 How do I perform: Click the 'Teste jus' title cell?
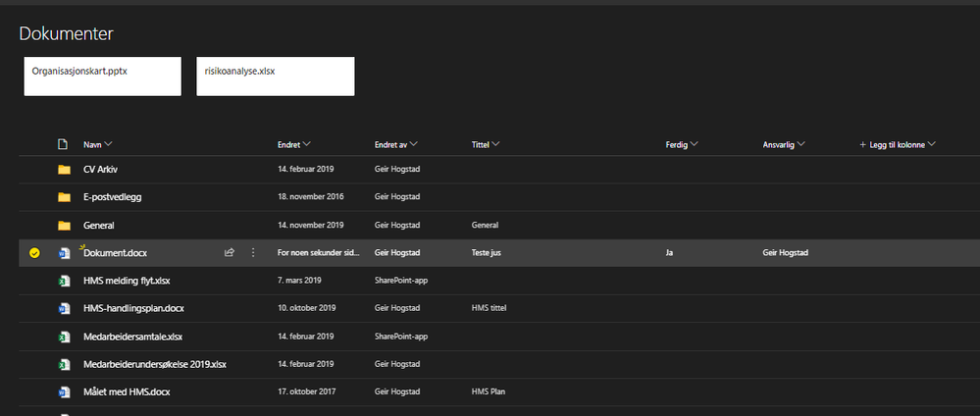[487, 253]
